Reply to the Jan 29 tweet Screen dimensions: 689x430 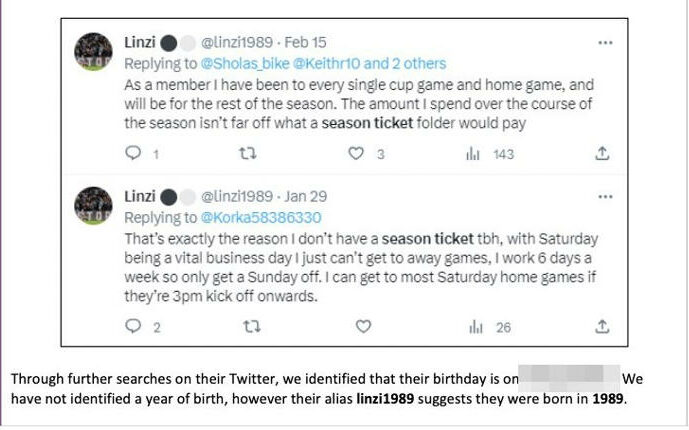[133, 326]
